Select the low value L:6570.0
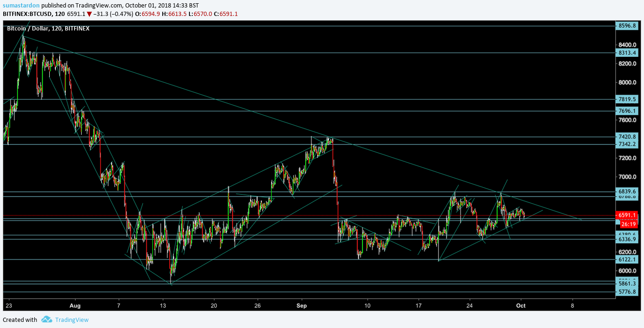 coord(200,14)
